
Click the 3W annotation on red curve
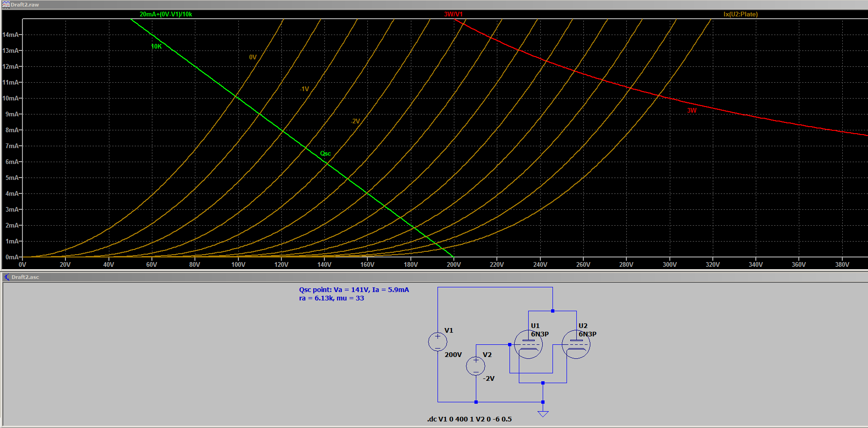(x=692, y=110)
